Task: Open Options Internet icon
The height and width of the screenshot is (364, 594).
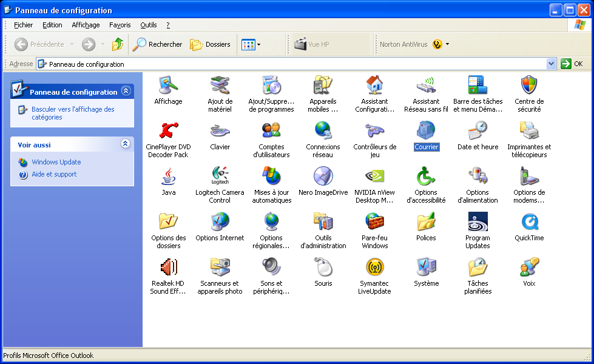Action: click(x=220, y=222)
